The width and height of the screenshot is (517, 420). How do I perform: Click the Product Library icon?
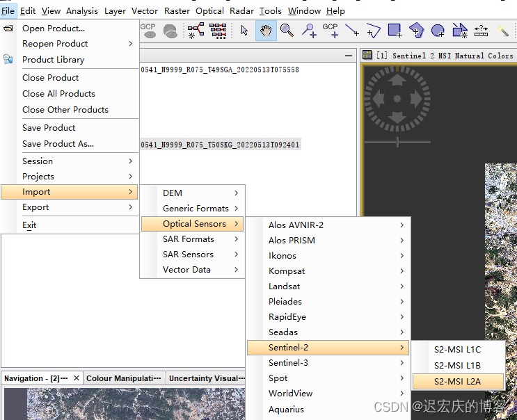point(8,59)
